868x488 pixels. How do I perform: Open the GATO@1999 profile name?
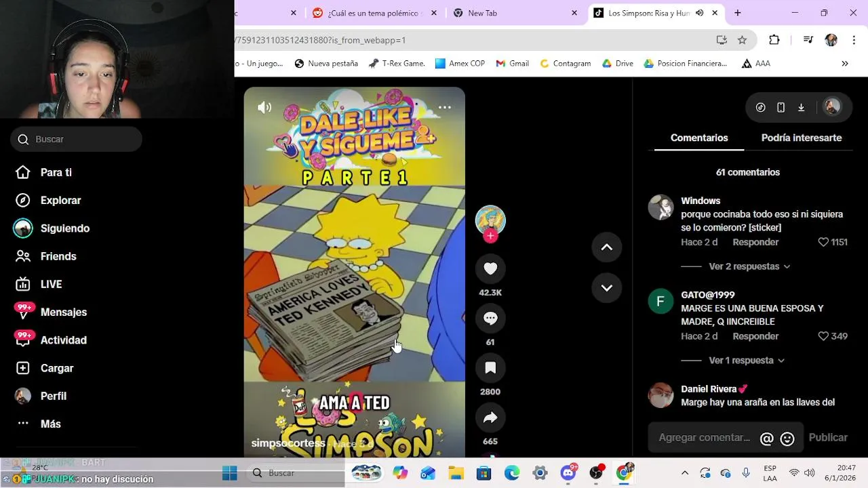coord(708,295)
